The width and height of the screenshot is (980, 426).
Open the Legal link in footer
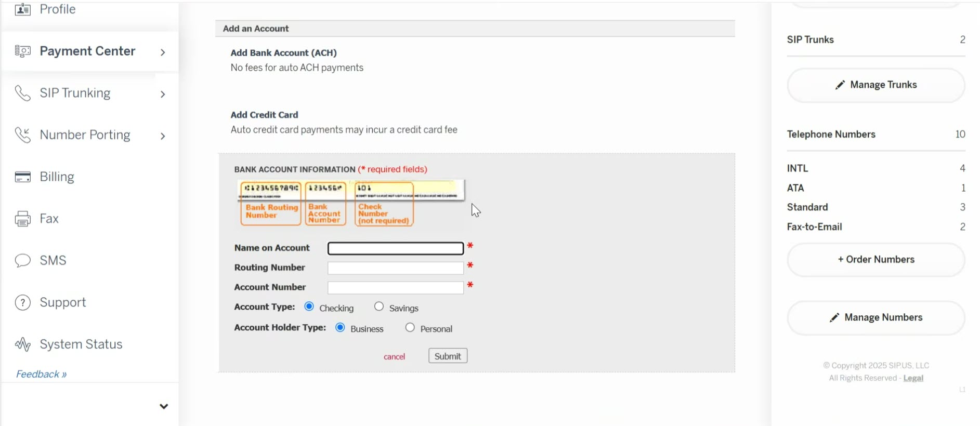pos(913,378)
